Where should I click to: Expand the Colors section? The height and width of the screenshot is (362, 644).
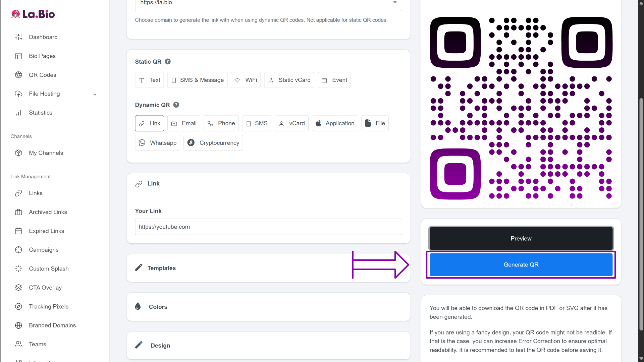pyautogui.click(x=158, y=307)
